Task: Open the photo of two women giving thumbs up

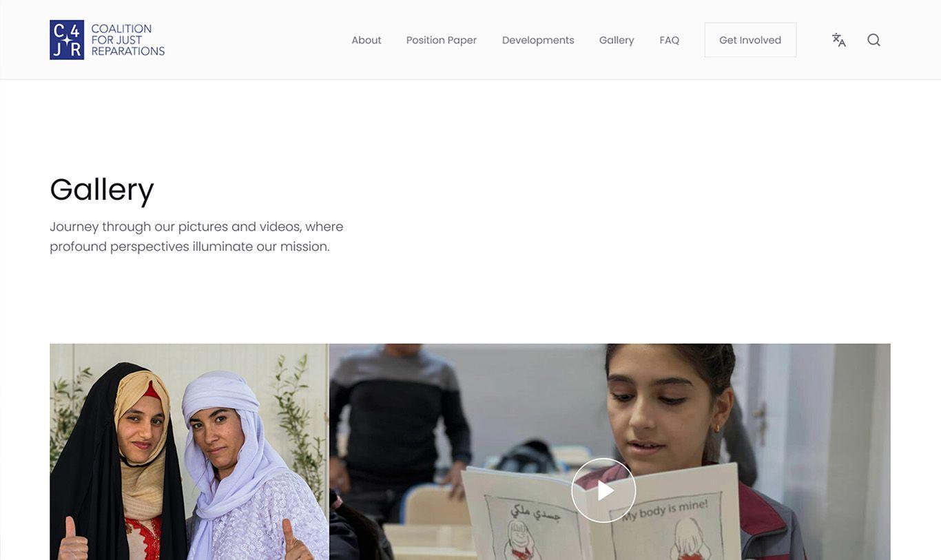Action: tap(189, 452)
